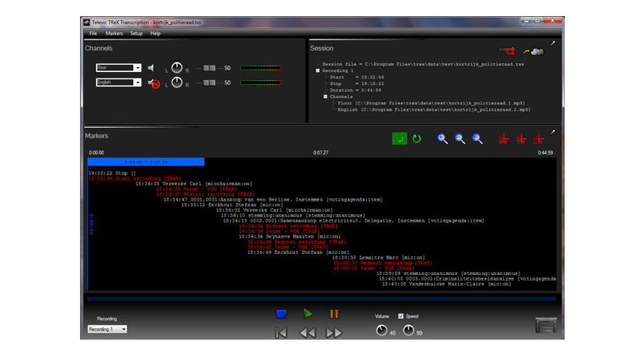The height and width of the screenshot is (355, 644).
Task: Collapse the Recording 1 tree node
Action: click(318, 70)
